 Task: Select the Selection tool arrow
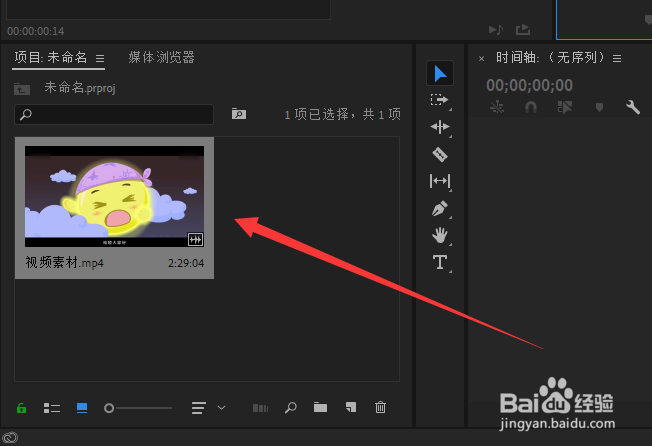pos(440,74)
